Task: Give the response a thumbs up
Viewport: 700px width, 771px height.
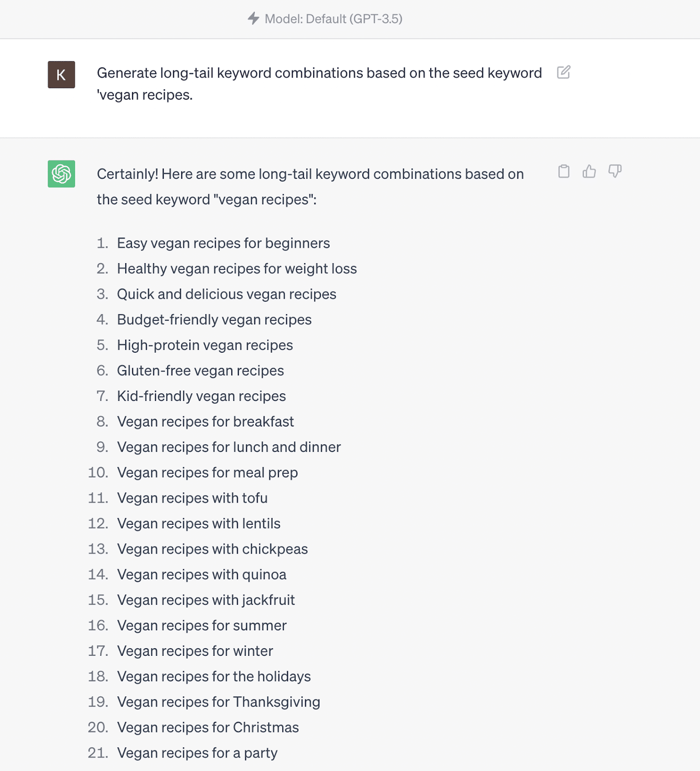Action: point(589,171)
